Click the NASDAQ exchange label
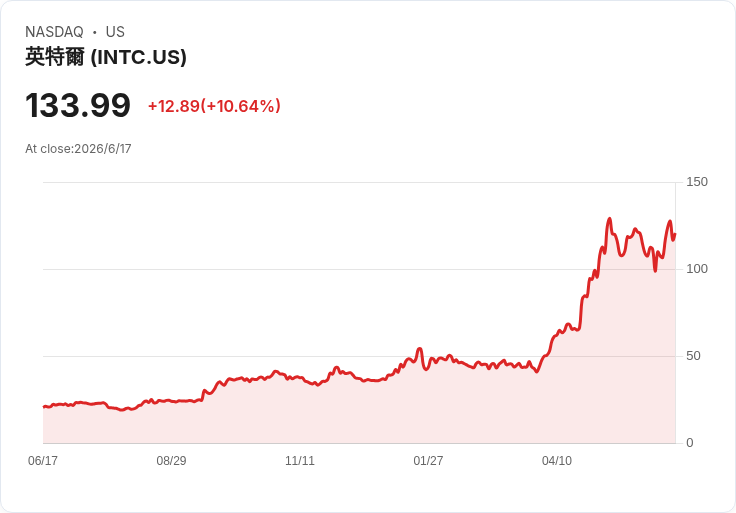 (x=54, y=32)
